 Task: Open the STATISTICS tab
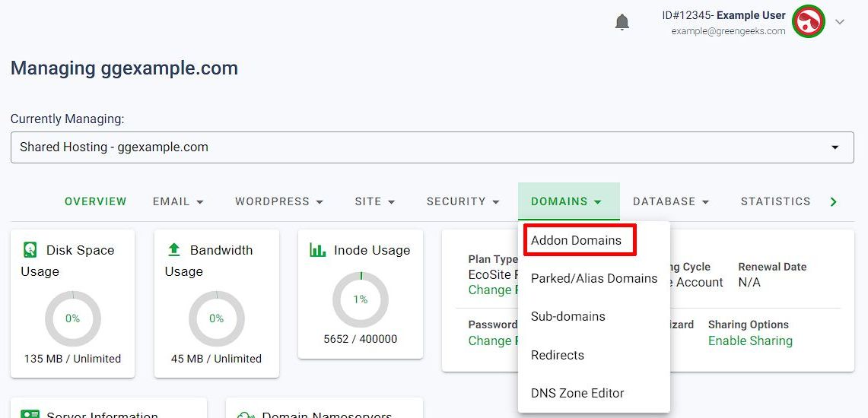pos(775,202)
